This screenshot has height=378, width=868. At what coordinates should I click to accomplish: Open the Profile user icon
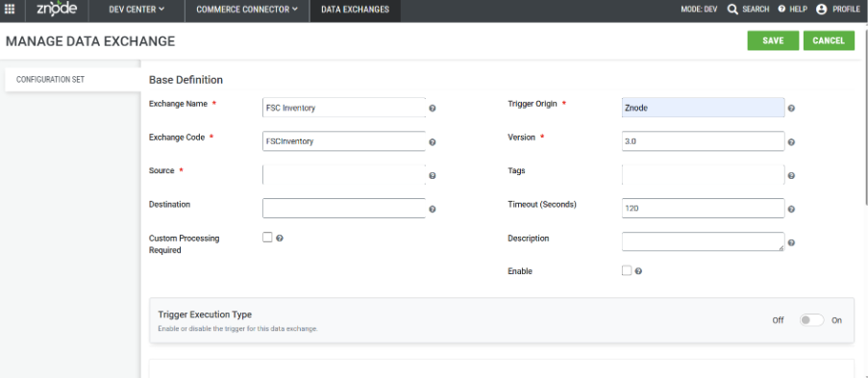tap(821, 10)
